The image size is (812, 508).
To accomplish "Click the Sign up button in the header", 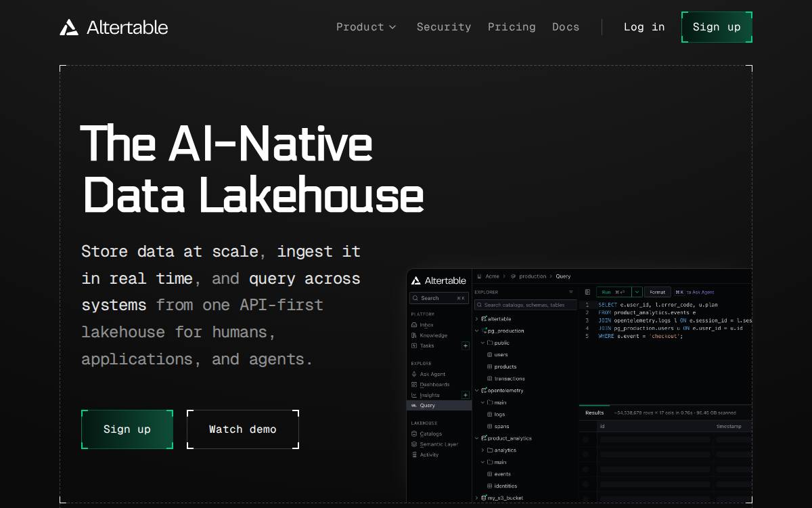I will click(x=717, y=27).
